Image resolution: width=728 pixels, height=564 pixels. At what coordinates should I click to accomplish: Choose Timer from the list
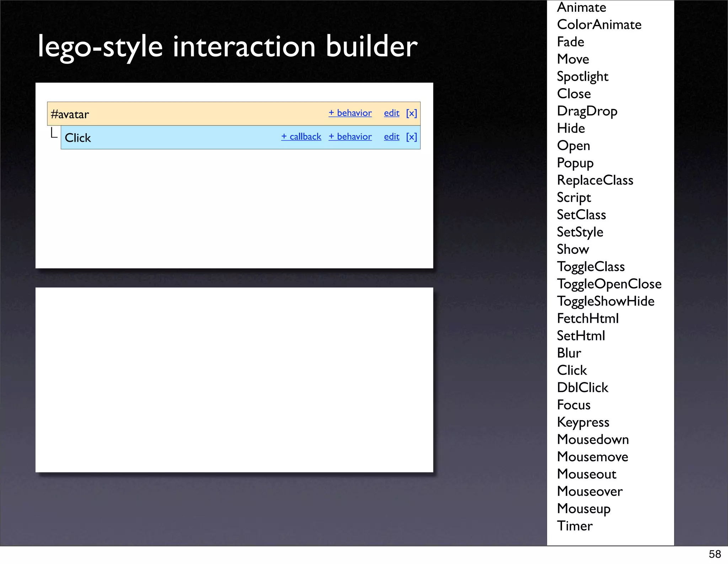coord(575,526)
